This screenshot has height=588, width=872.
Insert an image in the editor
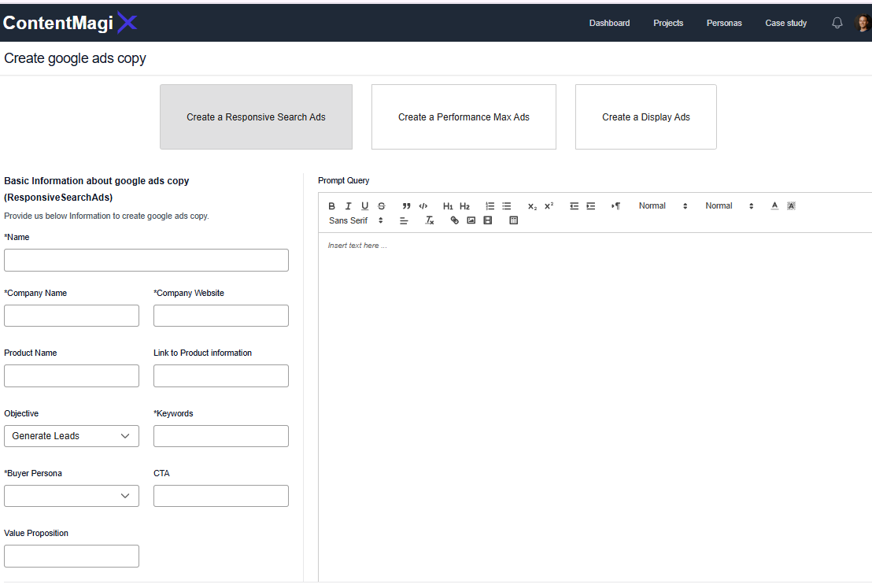(x=471, y=221)
